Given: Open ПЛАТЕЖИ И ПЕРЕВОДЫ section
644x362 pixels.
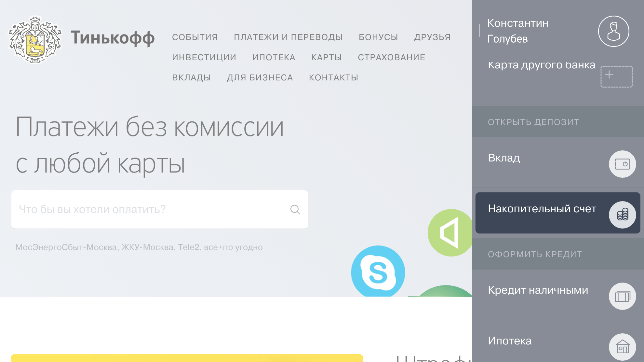Looking at the screenshot, I should [288, 37].
